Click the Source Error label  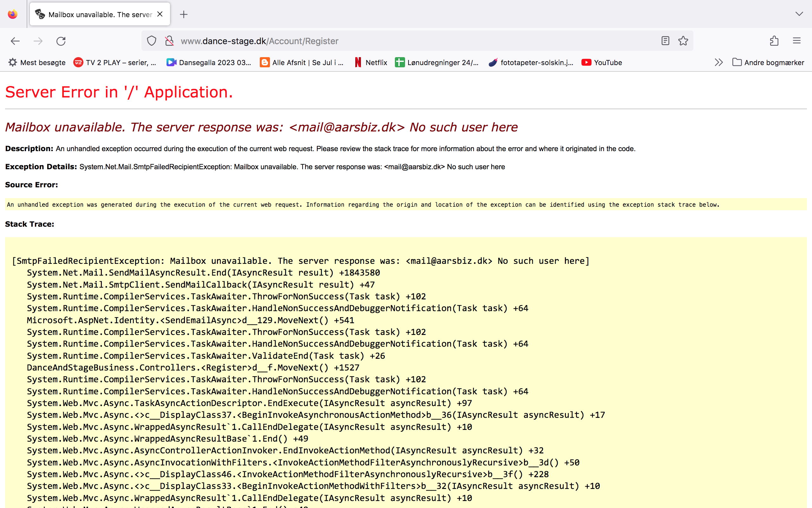pos(31,185)
